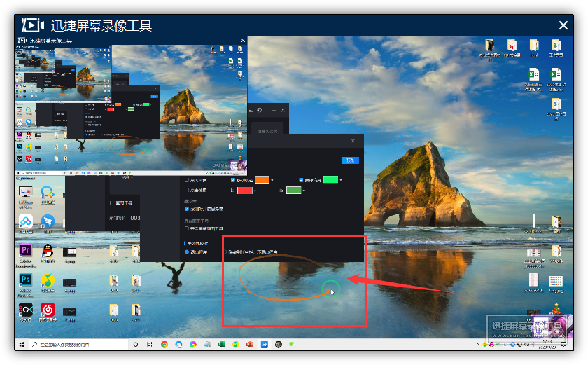588x365 pixels.
Task: Open Baidu Netdisk desktop icon
Action: point(25,222)
